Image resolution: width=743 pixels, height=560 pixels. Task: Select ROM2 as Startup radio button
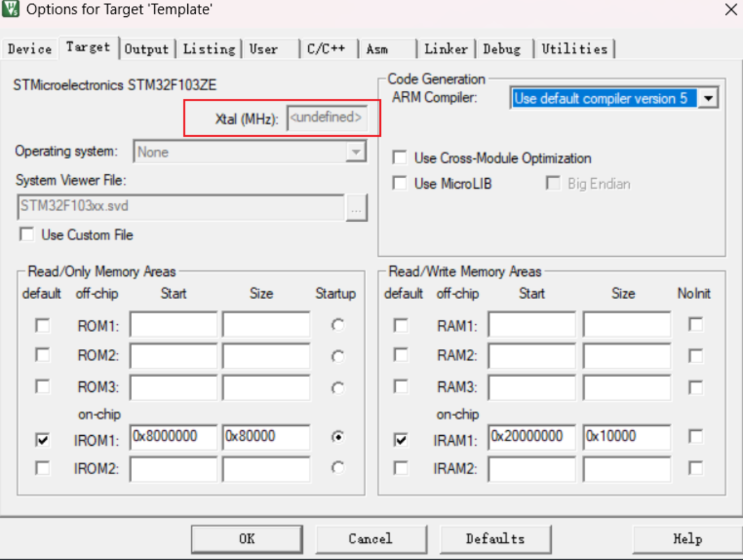(x=338, y=356)
